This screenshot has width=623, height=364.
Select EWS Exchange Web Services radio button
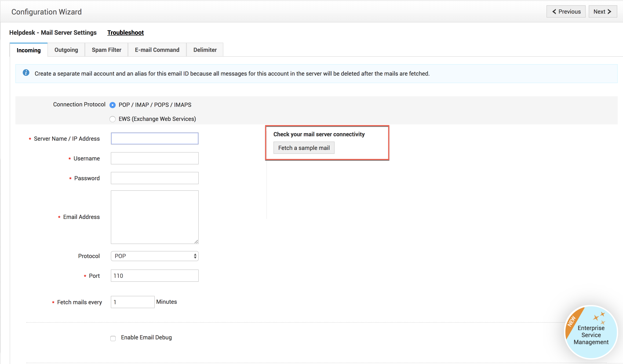[x=113, y=119]
